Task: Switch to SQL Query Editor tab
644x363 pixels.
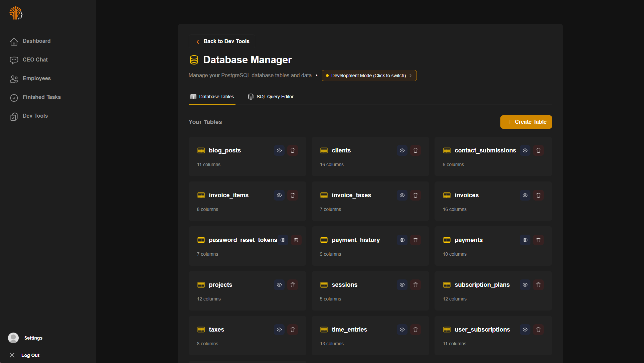Action: point(271,97)
